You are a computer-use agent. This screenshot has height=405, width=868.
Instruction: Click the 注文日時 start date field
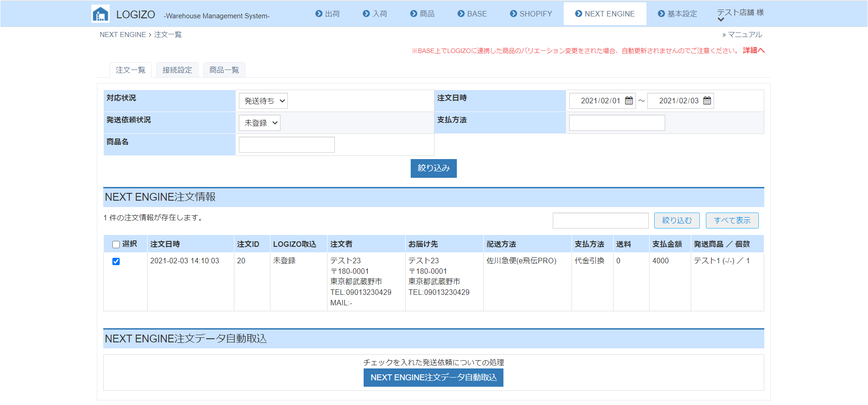[603, 101]
